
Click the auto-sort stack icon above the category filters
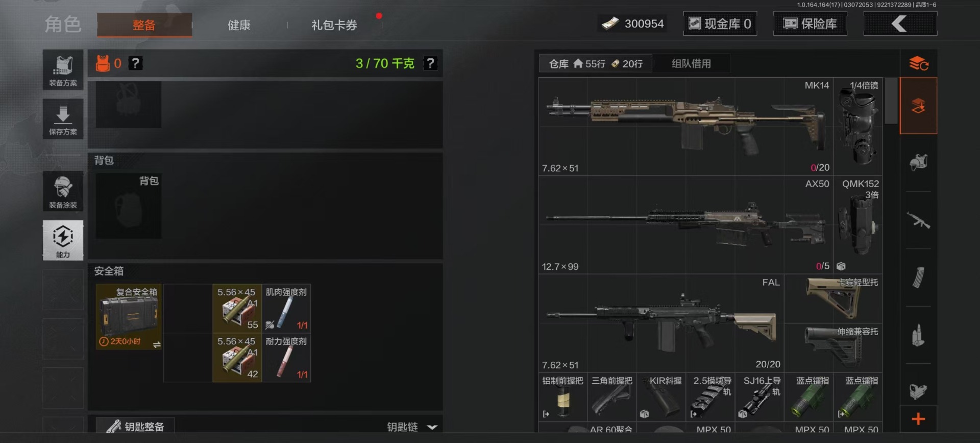pos(918,63)
